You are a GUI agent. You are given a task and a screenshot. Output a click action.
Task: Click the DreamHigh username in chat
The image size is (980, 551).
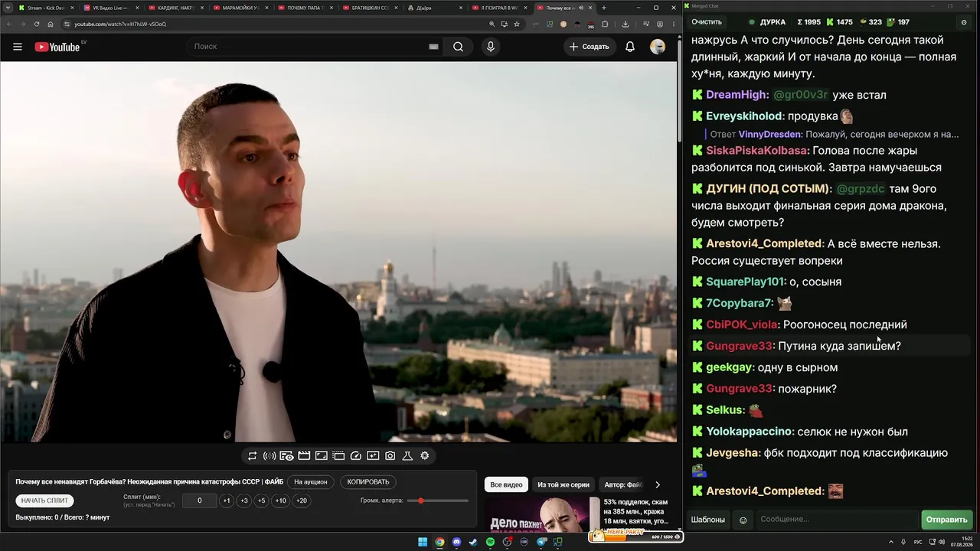pos(737,95)
